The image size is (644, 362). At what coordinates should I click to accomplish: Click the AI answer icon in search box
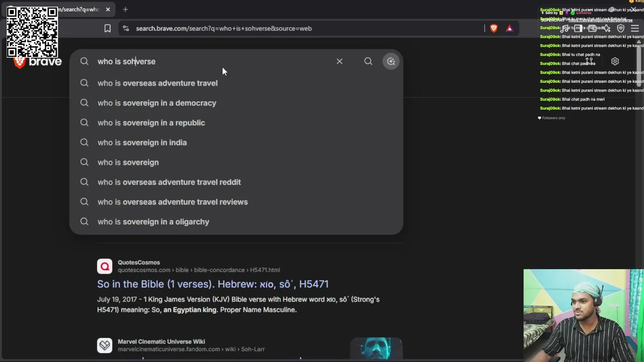(391, 61)
